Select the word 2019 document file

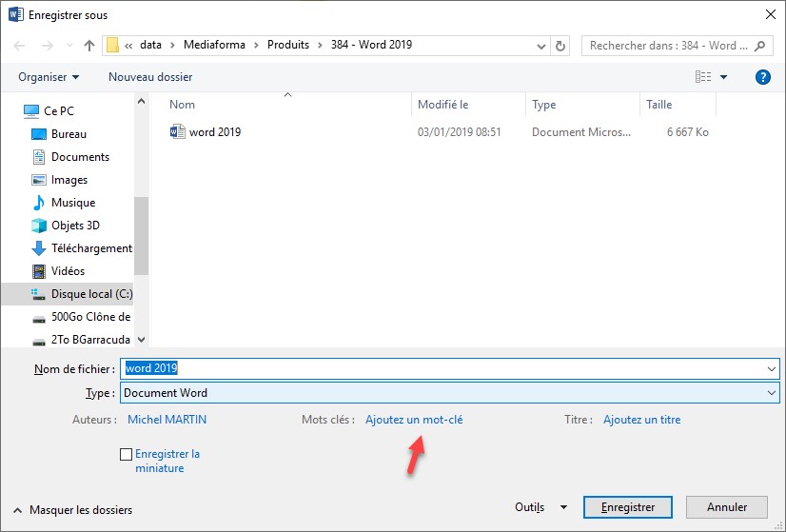[x=214, y=132]
